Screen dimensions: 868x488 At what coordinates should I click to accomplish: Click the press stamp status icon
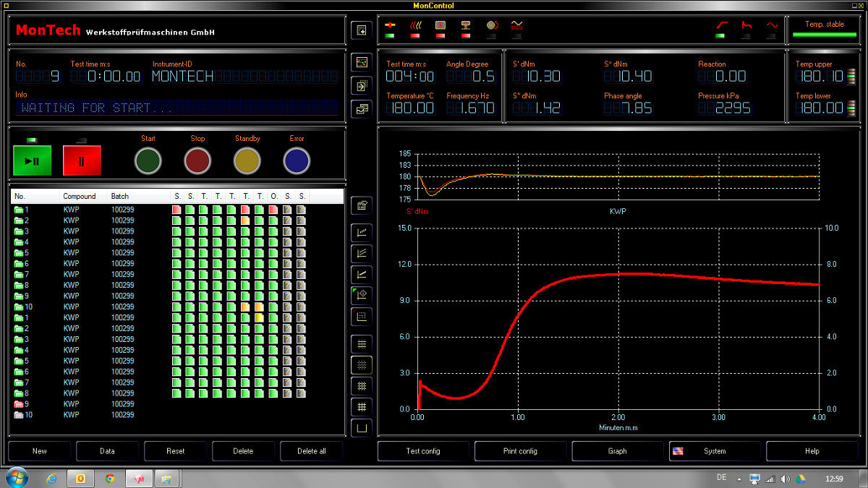(x=466, y=25)
